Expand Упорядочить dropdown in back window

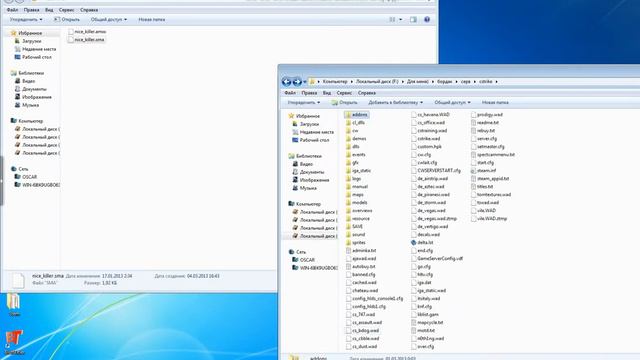tap(26, 20)
